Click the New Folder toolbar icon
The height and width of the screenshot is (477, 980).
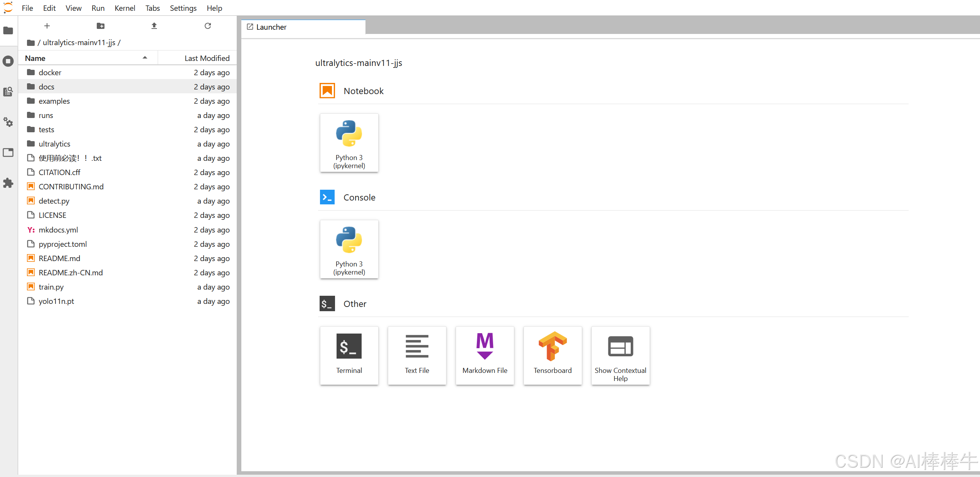point(100,26)
